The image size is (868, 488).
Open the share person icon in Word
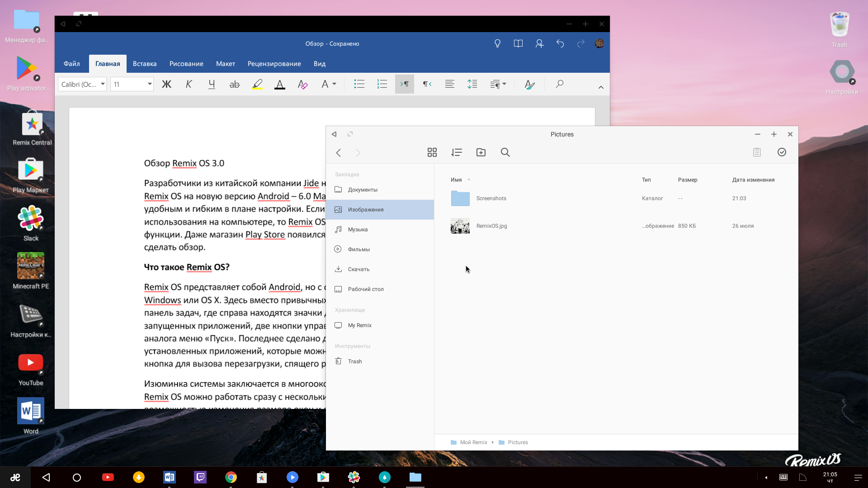tap(539, 43)
